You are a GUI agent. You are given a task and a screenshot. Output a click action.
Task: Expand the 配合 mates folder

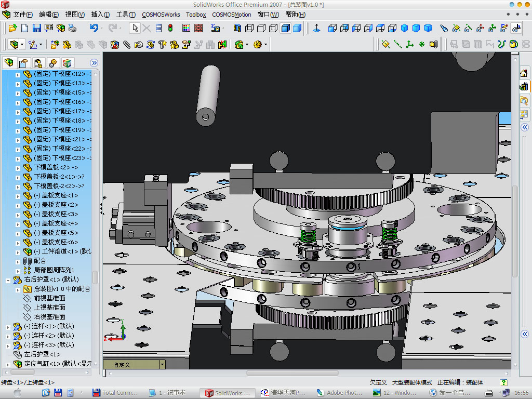[x=18, y=261]
